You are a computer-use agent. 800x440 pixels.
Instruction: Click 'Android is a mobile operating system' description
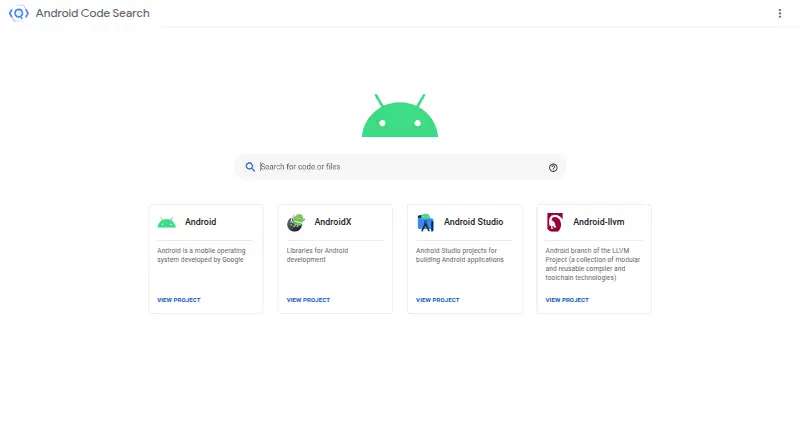point(202,255)
